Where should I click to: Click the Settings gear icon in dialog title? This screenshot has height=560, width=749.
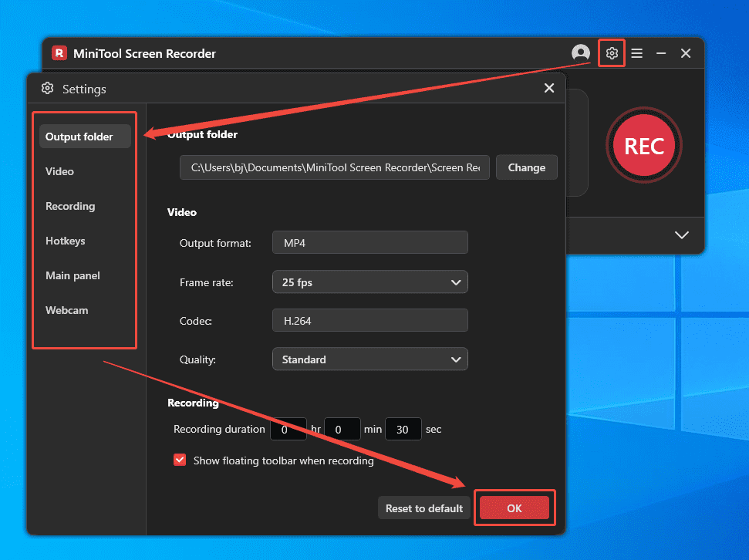(47, 89)
